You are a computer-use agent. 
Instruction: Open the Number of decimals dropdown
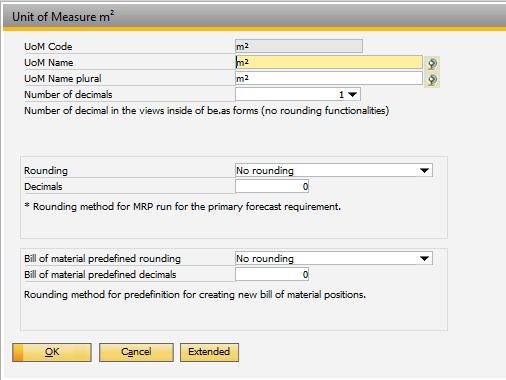(352, 95)
